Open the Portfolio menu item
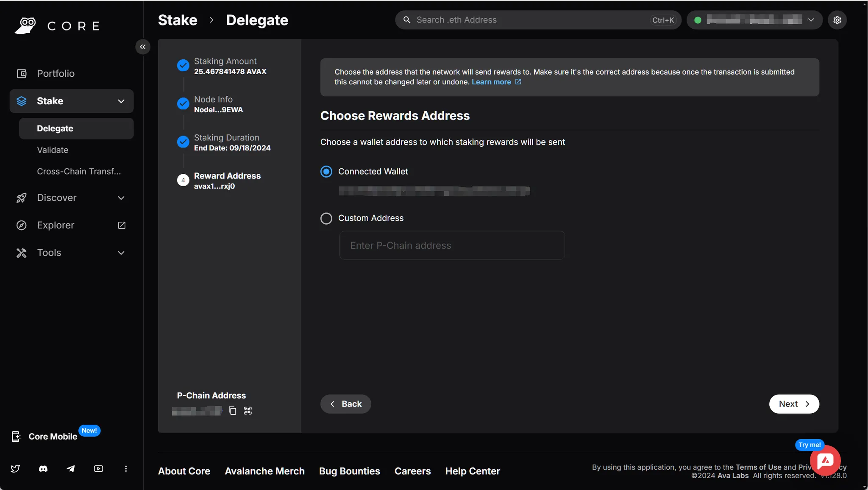Screen dimensions: 868x490 56,74
